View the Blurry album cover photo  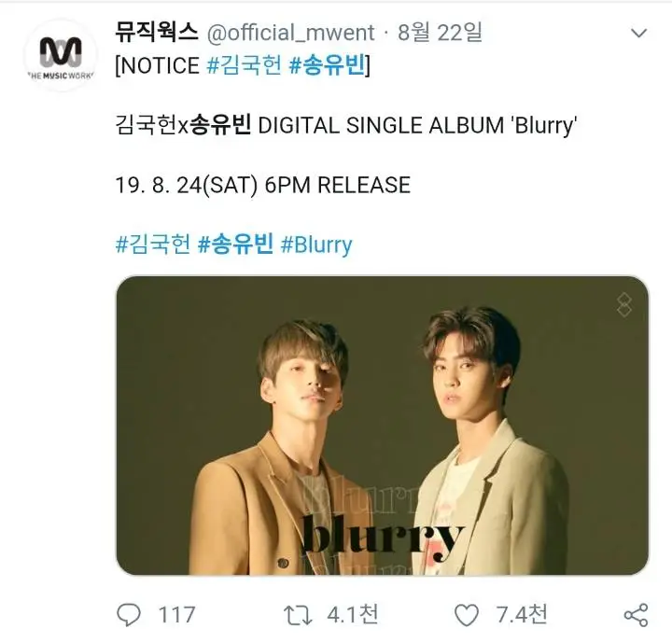tap(383, 426)
